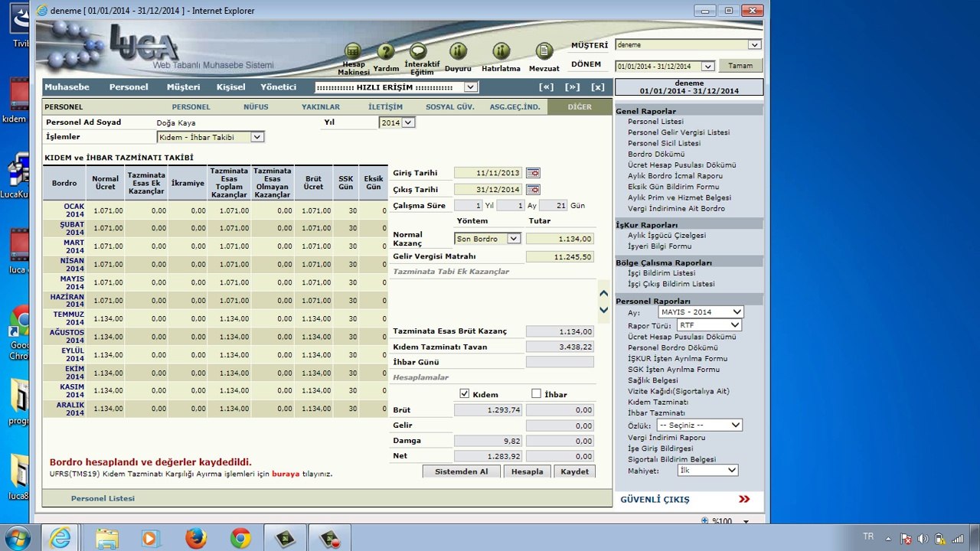The width and height of the screenshot is (980, 551).
Task: Open the Muhasebe menu
Action: (67, 87)
